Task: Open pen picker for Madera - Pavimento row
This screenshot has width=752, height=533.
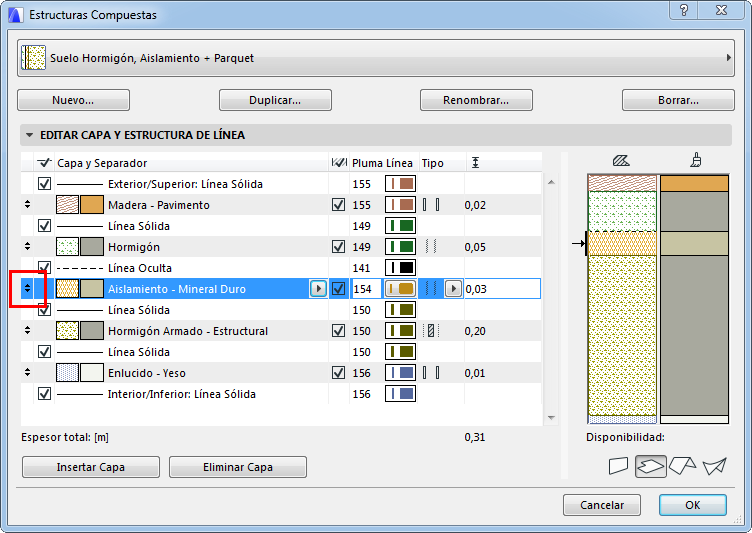Action: (400, 205)
